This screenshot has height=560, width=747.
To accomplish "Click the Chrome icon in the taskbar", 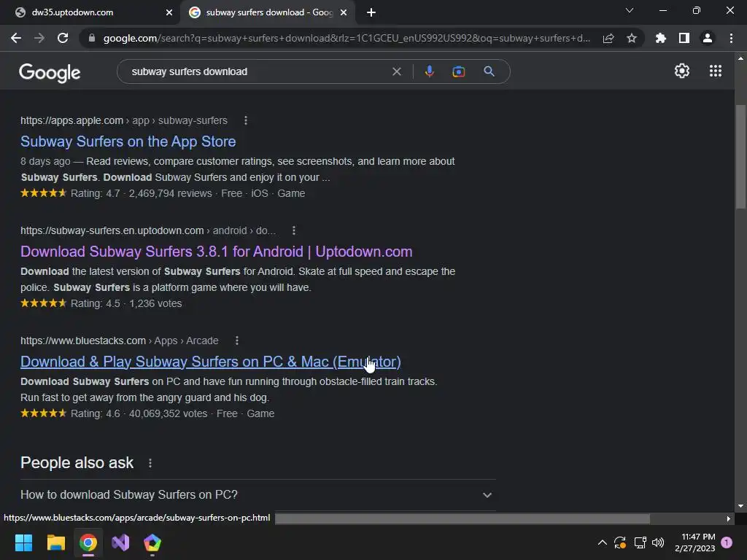I will coord(88,542).
